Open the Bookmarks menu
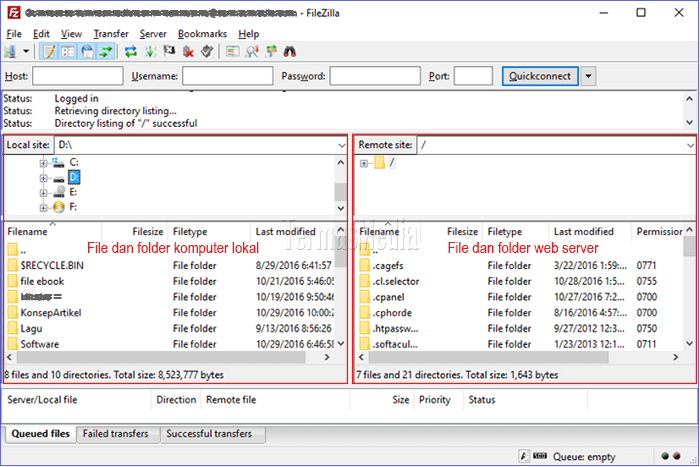The height and width of the screenshot is (467, 700). (202, 34)
